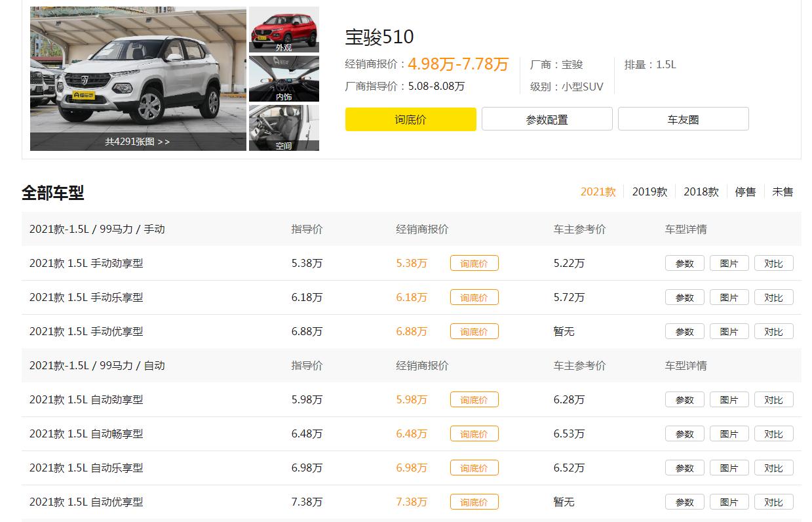Click 对比 for 自动优享型
The width and height of the screenshot is (812, 522).
pos(774,502)
